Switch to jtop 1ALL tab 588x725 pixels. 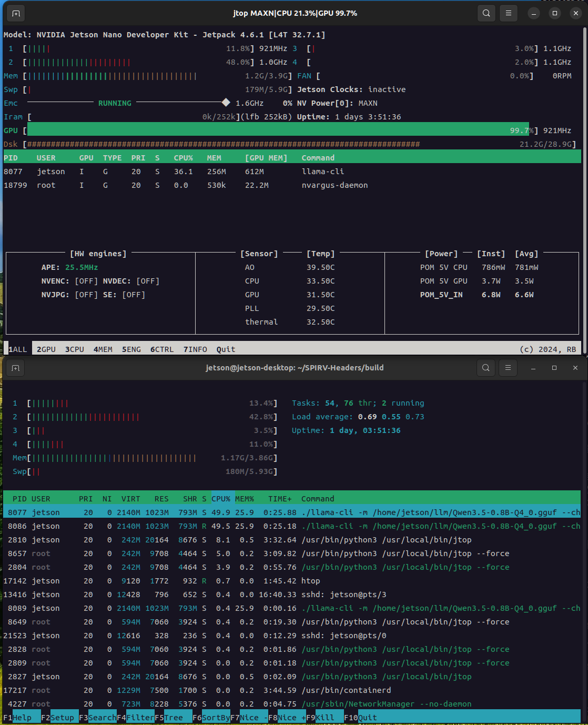pyautogui.click(x=18, y=349)
